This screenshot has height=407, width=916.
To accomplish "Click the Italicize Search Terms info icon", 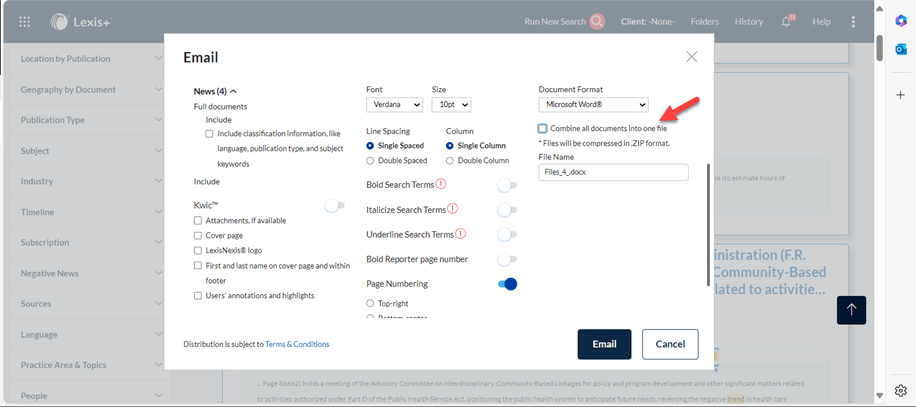I will 453,208.
